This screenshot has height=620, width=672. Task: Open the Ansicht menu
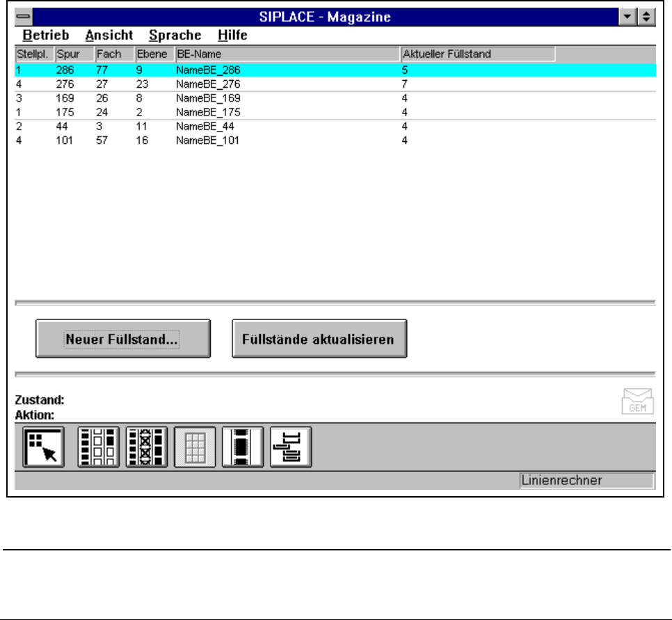coord(109,35)
